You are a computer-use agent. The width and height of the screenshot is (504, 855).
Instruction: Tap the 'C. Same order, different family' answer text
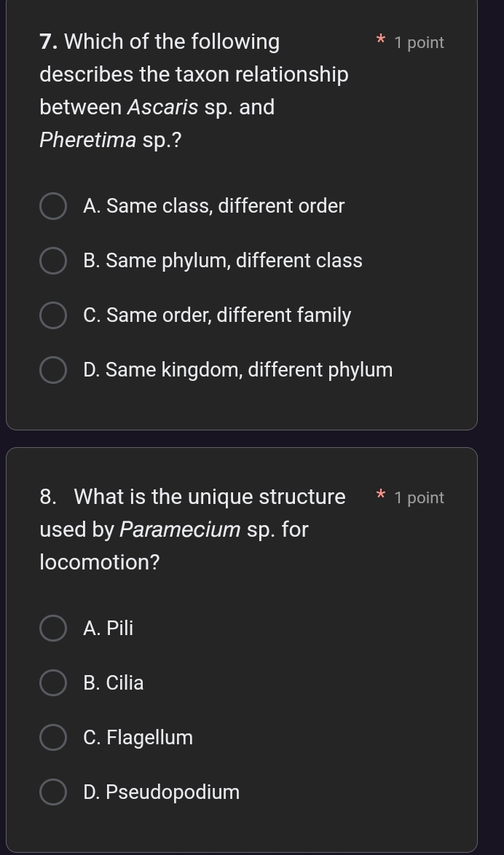click(x=217, y=315)
